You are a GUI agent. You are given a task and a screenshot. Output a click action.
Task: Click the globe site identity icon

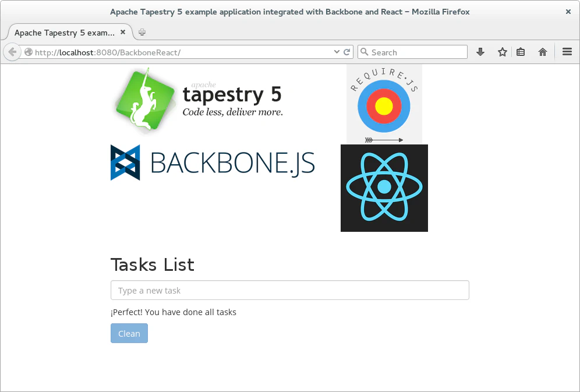click(29, 52)
